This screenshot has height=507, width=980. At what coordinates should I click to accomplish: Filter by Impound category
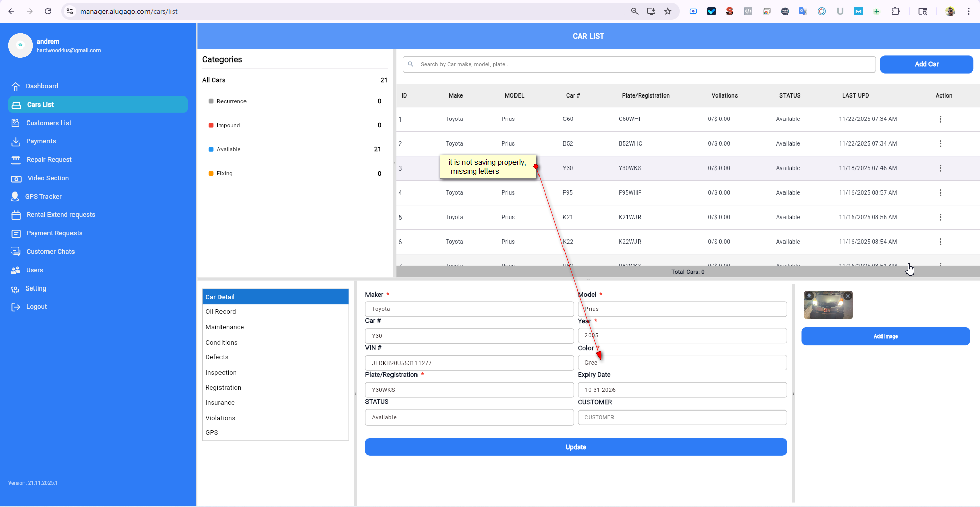[x=228, y=125]
